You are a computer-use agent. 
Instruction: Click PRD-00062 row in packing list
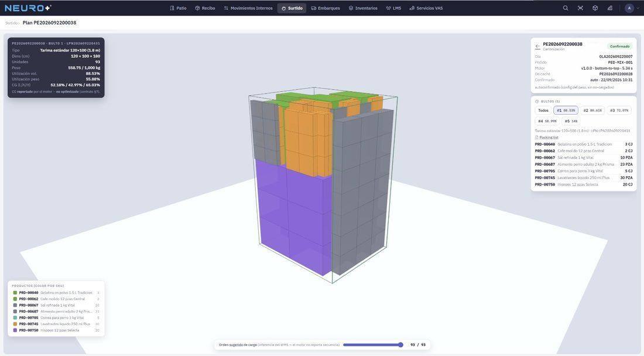point(583,150)
